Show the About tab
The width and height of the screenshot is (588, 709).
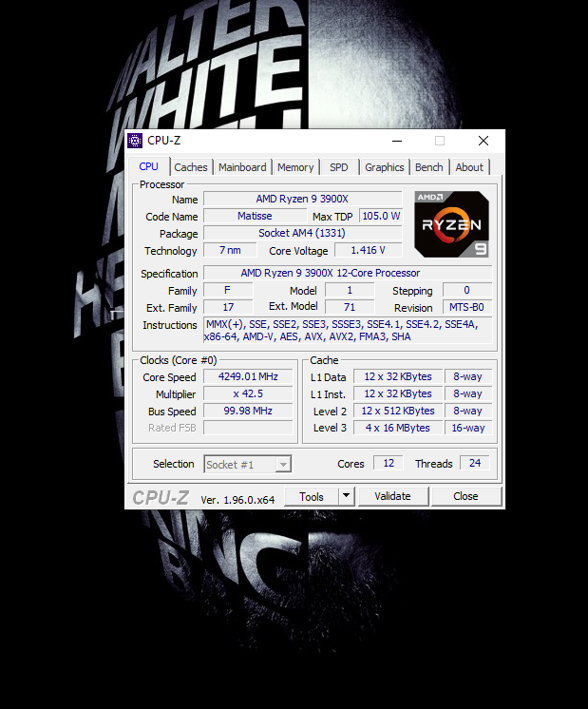tap(469, 167)
